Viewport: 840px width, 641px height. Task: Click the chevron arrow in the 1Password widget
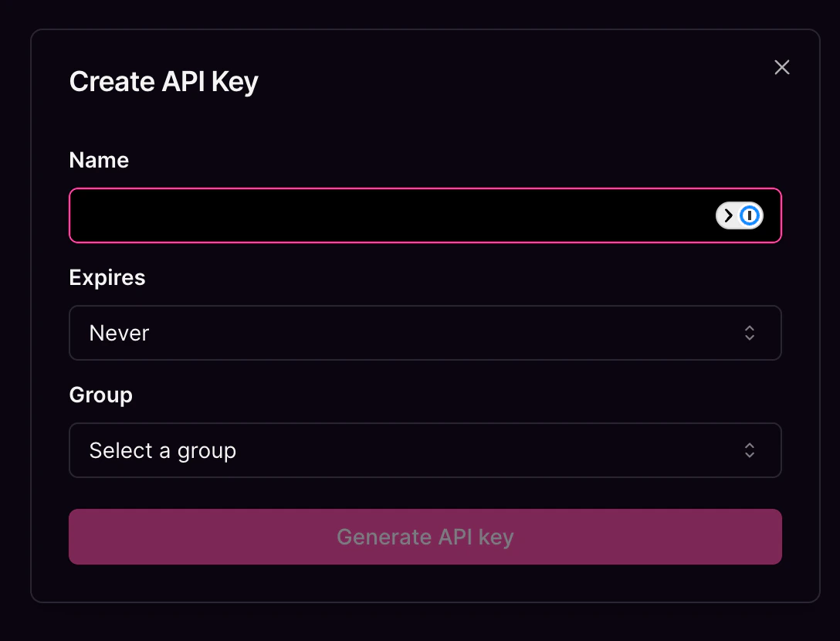tap(727, 215)
